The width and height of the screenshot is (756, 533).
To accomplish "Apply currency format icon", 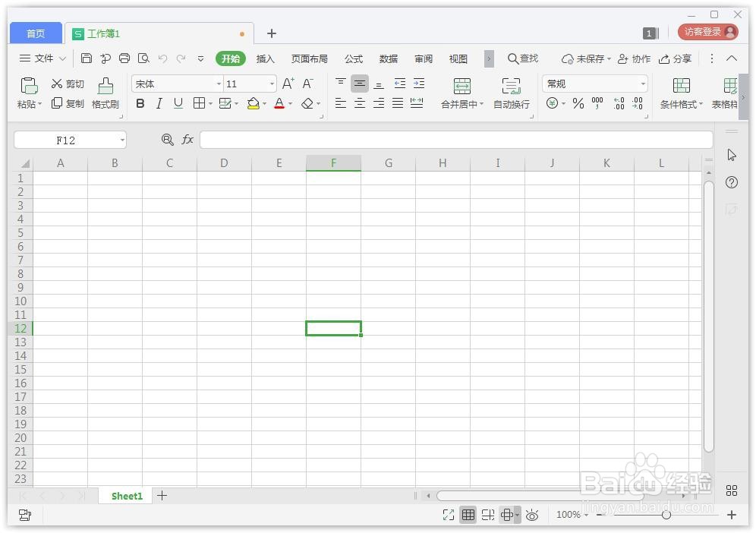I will tap(552, 102).
